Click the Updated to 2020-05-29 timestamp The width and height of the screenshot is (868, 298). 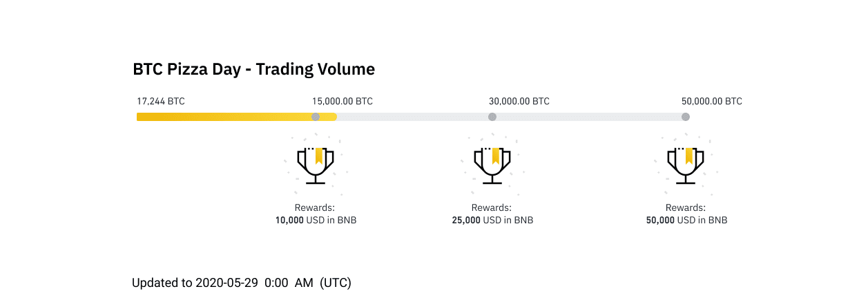[x=242, y=282]
